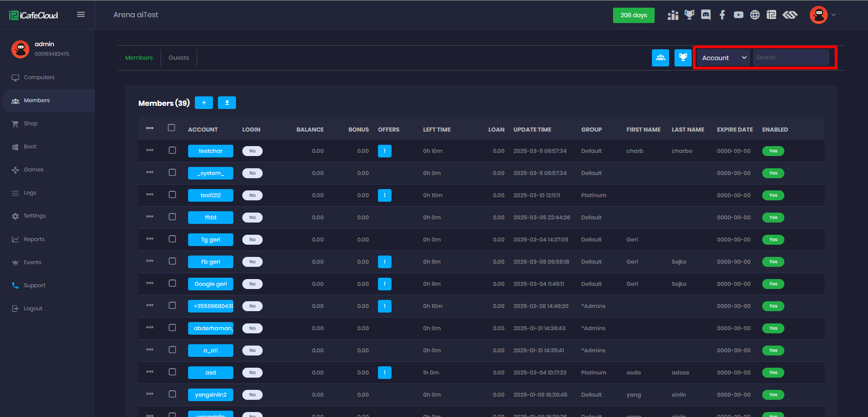Click the hamburger menu icon
This screenshot has height=417, width=868.
pos(81,14)
